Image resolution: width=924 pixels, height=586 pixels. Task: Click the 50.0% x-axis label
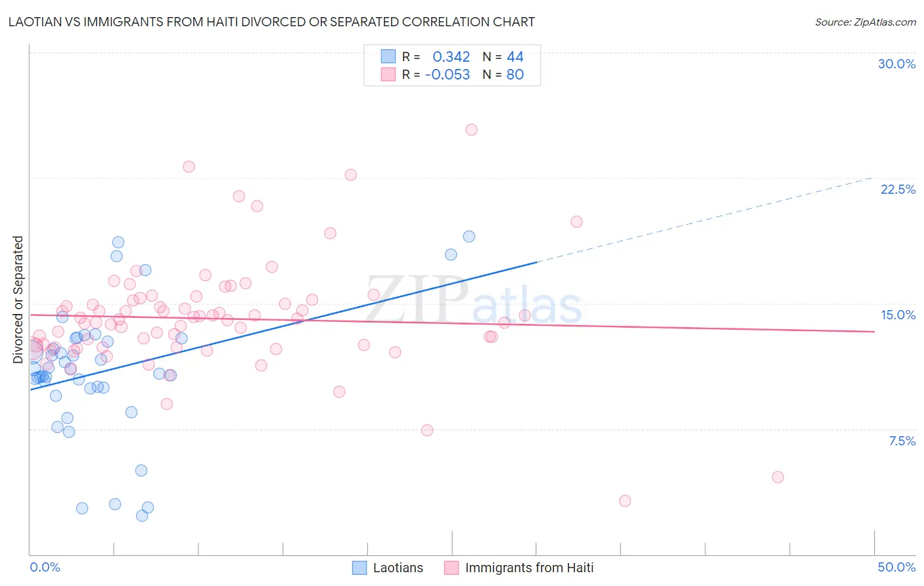click(896, 567)
